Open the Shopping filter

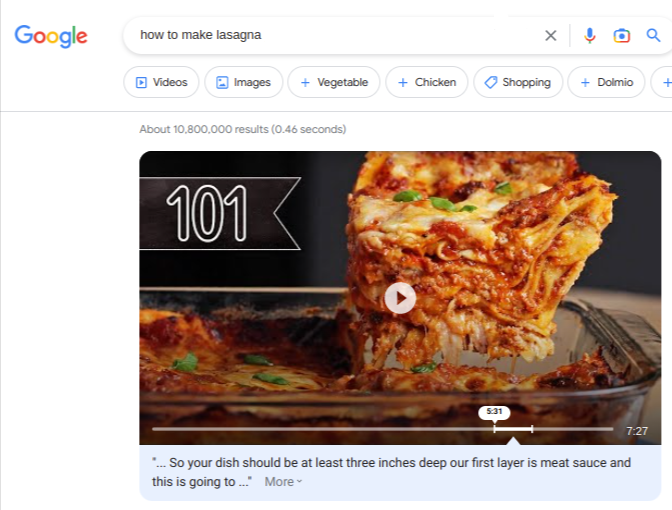coord(518,82)
